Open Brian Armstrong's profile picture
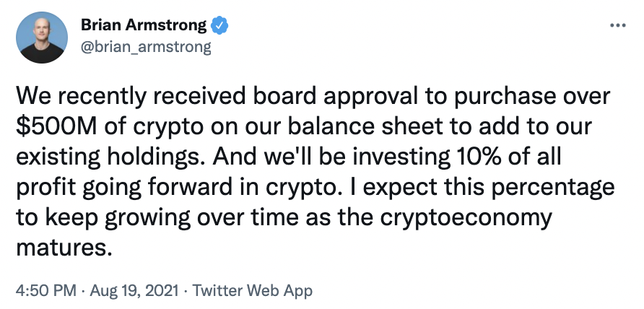 42,37
